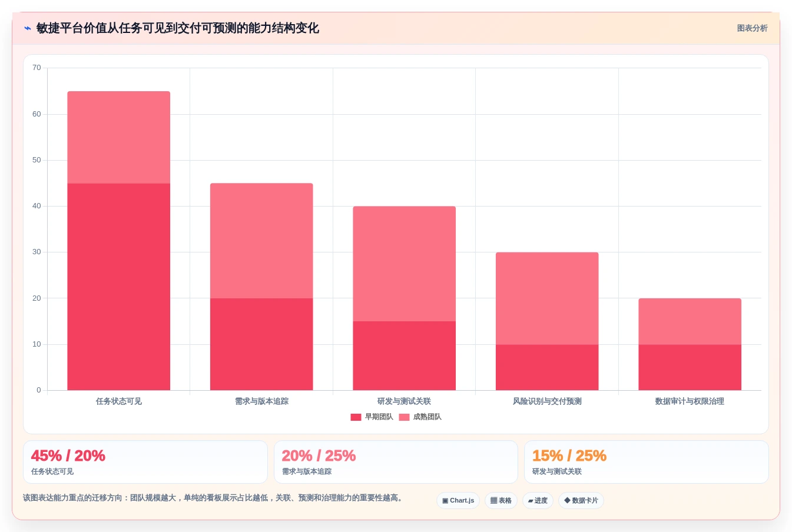
Task: Click the 早期团队 bar segment for 数据审计与权限治理
Action: (x=690, y=367)
